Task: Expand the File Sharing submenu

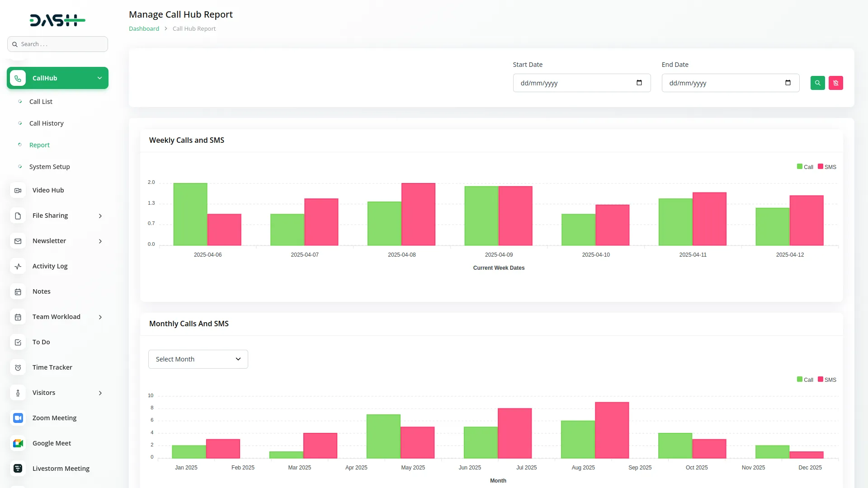Action: 100,216
